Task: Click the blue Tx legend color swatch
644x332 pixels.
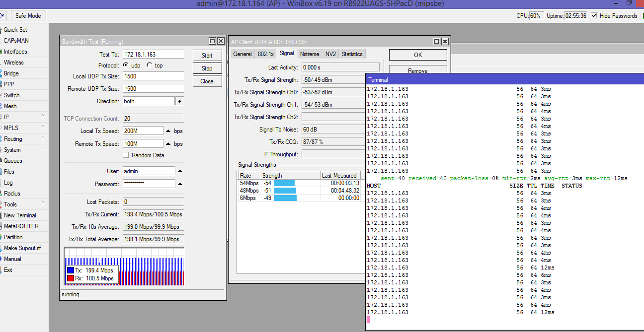Action: [71, 270]
